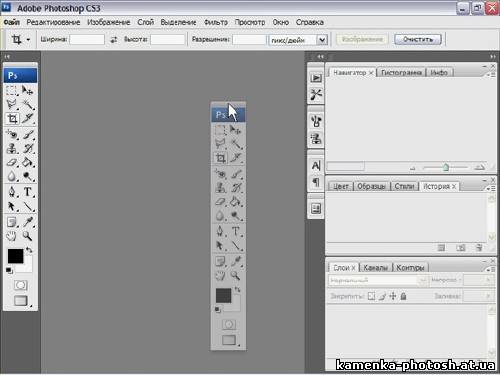
Task: Select the Crop tool in left toolbox
Action: 13,118
